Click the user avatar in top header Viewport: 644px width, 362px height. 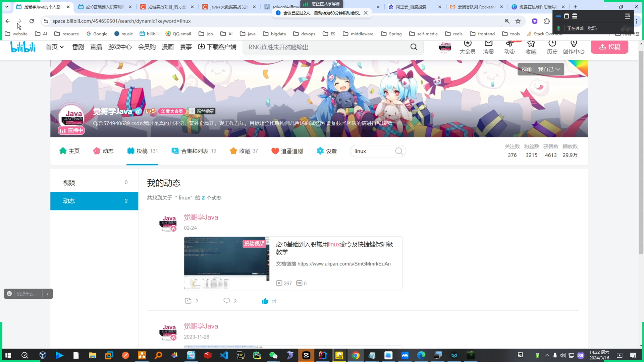click(445, 47)
